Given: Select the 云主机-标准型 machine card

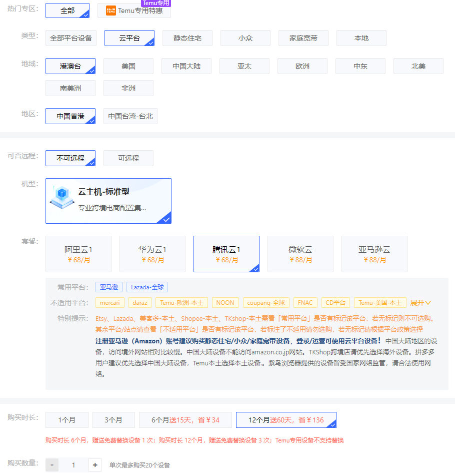Looking at the screenshot, I should [x=108, y=201].
